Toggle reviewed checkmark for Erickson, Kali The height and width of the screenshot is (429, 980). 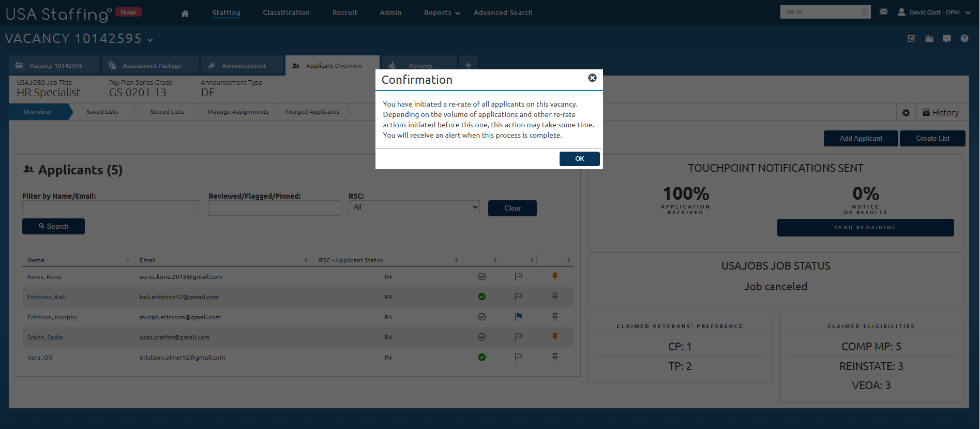click(482, 297)
